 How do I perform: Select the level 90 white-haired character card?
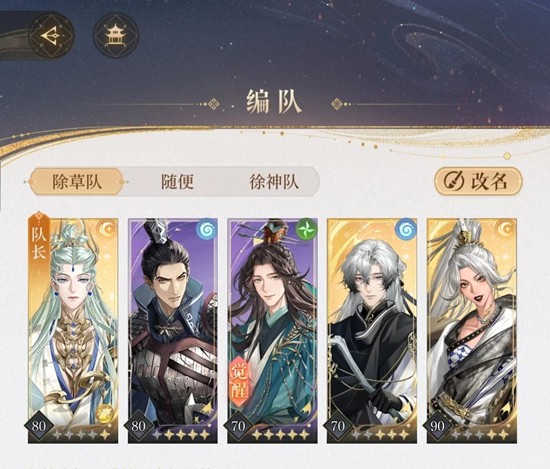(x=471, y=330)
